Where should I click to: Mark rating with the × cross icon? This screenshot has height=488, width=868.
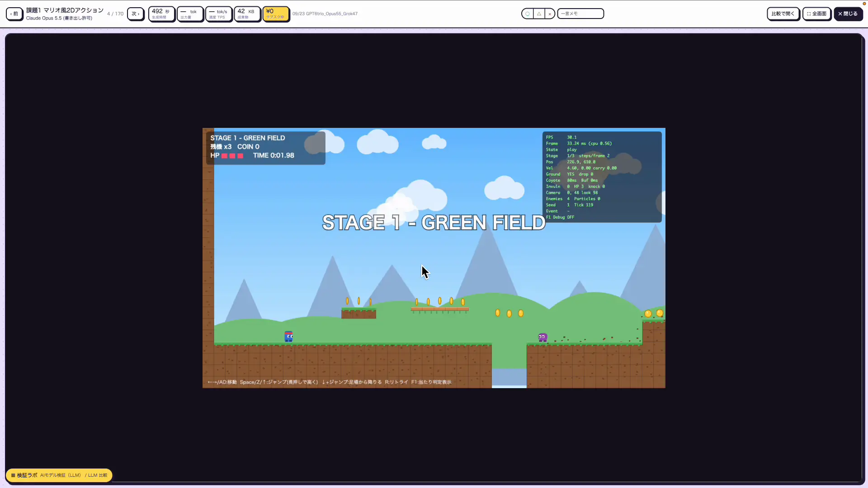click(x=550, y=14)
